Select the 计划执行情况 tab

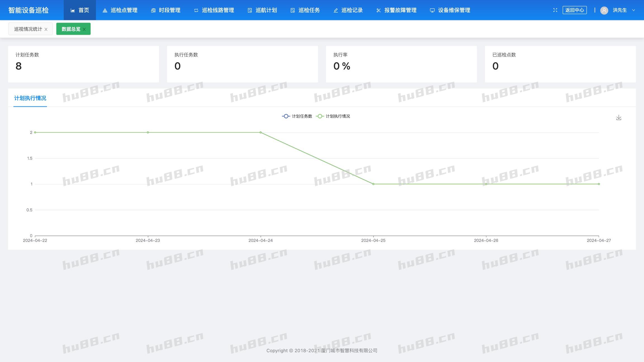tap(30, 98)
